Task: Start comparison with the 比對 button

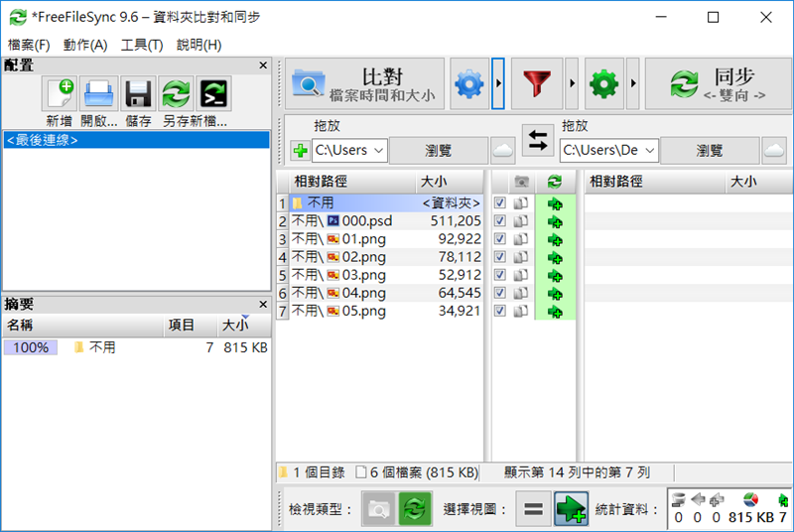Action: pos(364,83)
